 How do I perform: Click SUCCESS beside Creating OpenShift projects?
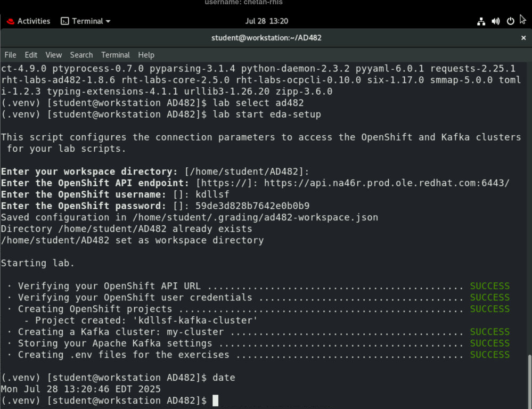489,309
